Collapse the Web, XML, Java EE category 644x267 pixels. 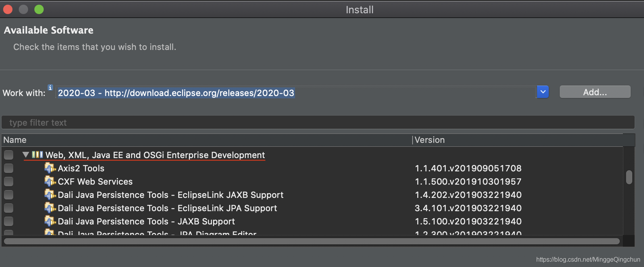click(x=26, y=155)
